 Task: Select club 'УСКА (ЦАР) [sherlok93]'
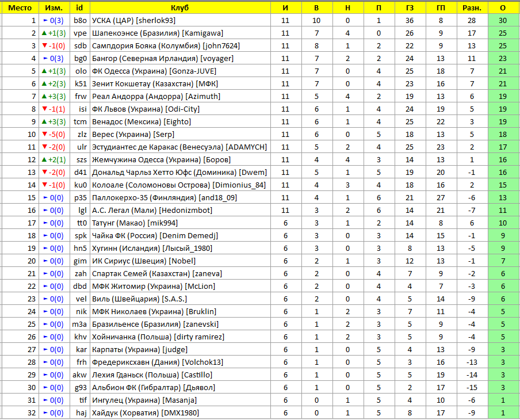tap(133, 21)
